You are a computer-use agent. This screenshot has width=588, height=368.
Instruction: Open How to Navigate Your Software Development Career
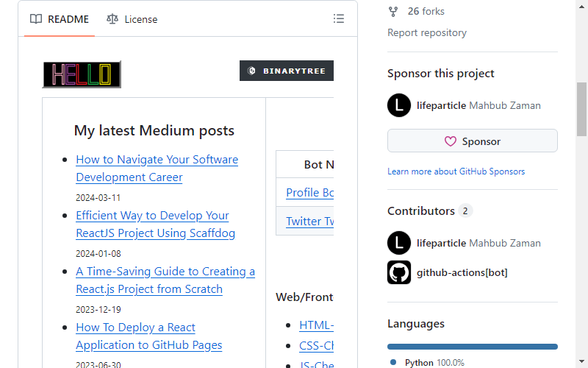click(157, 169)
